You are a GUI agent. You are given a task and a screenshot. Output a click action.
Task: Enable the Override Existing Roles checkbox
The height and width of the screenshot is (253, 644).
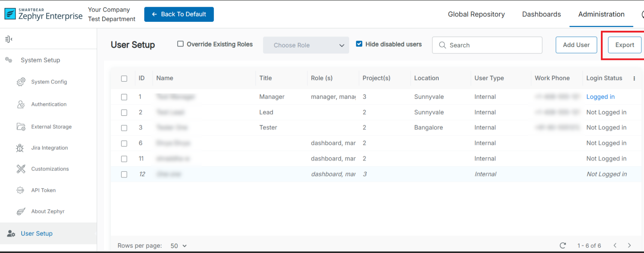181,44
